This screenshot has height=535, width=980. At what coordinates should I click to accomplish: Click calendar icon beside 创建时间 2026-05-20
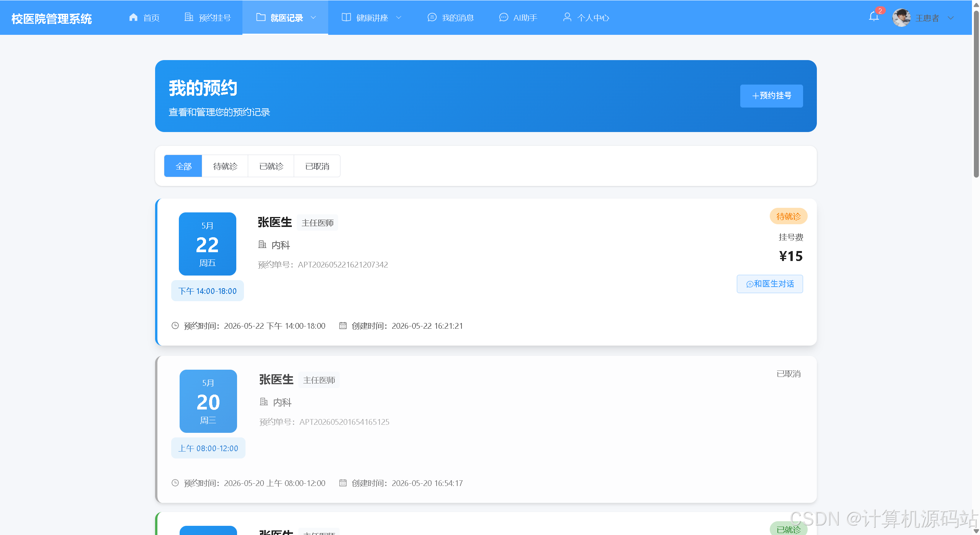point(343,483)
